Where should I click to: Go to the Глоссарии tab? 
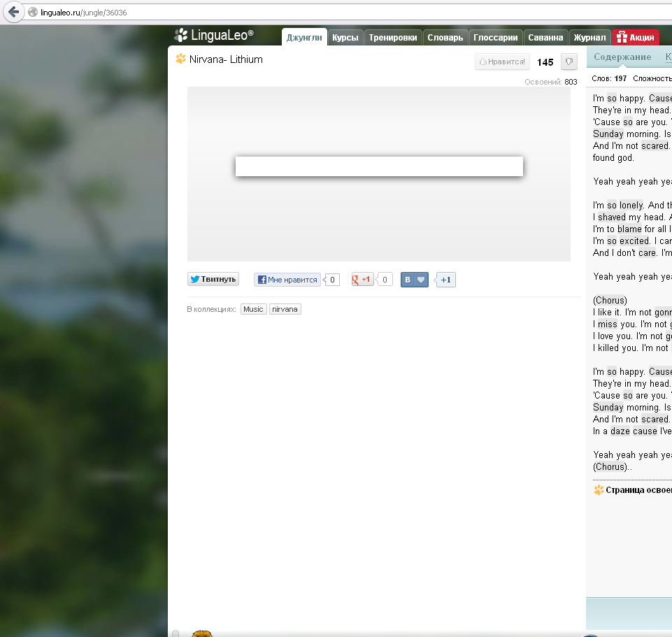pyautogui.click(x=495, y=37)
